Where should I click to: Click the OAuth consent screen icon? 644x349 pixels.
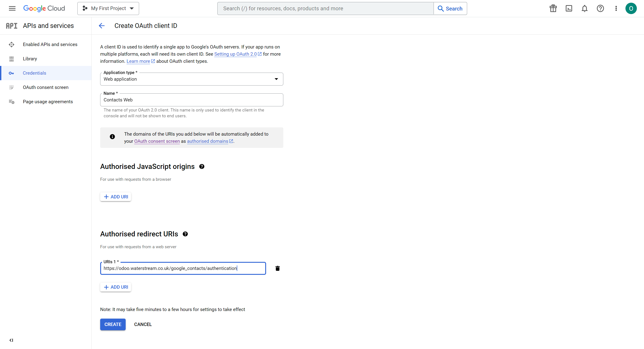coord(11,87)
